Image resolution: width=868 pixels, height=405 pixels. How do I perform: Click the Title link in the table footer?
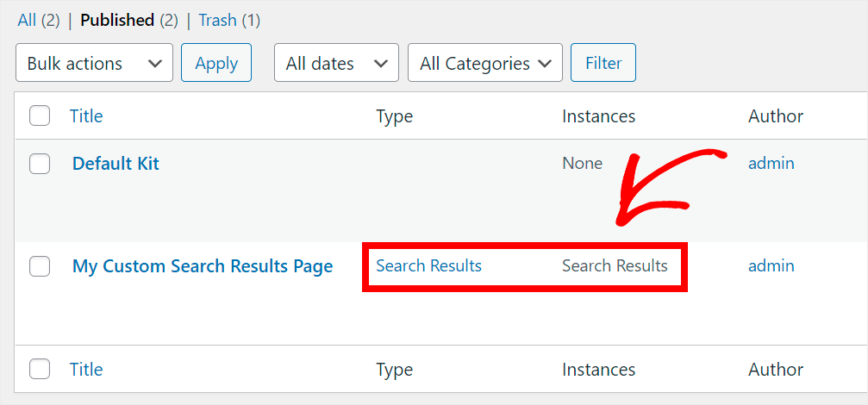pyautogui.click(x=86, y=370)
